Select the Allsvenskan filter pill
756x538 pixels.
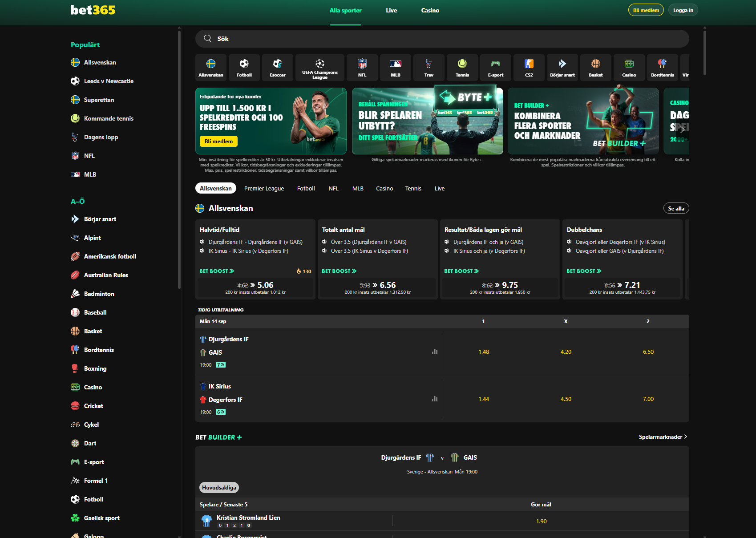point(216,188)
